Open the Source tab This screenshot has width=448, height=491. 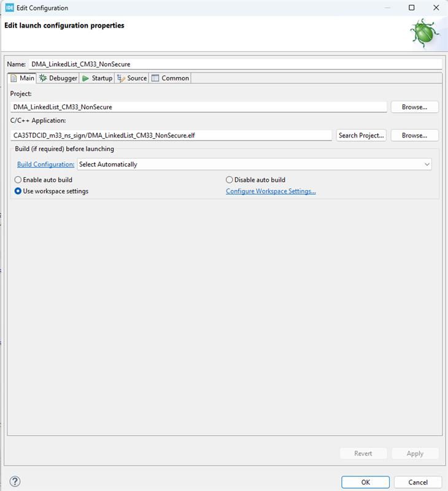pos(133,78)
